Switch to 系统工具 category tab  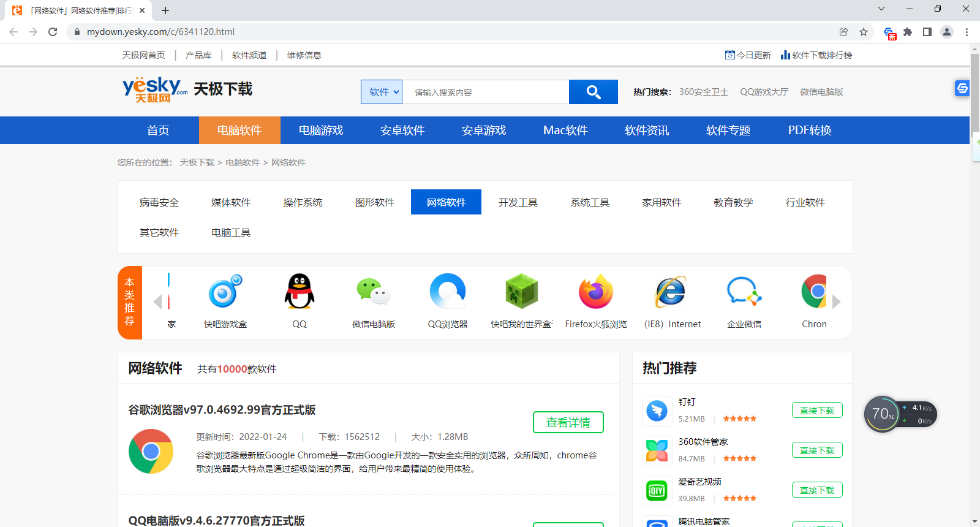coord(590,202)
